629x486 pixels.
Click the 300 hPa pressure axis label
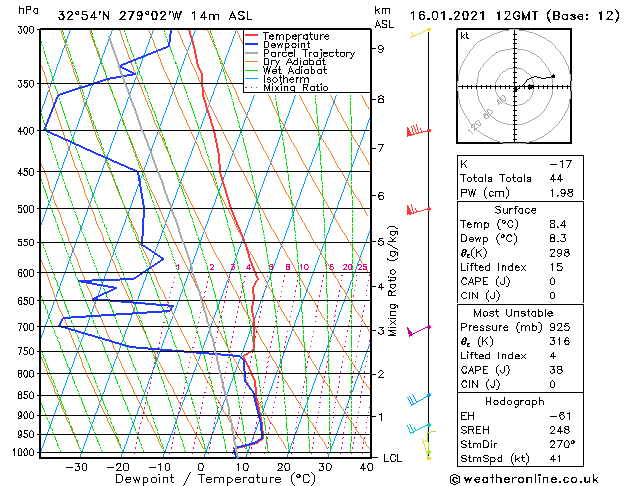pyautogui.click(x=28, y=30)
